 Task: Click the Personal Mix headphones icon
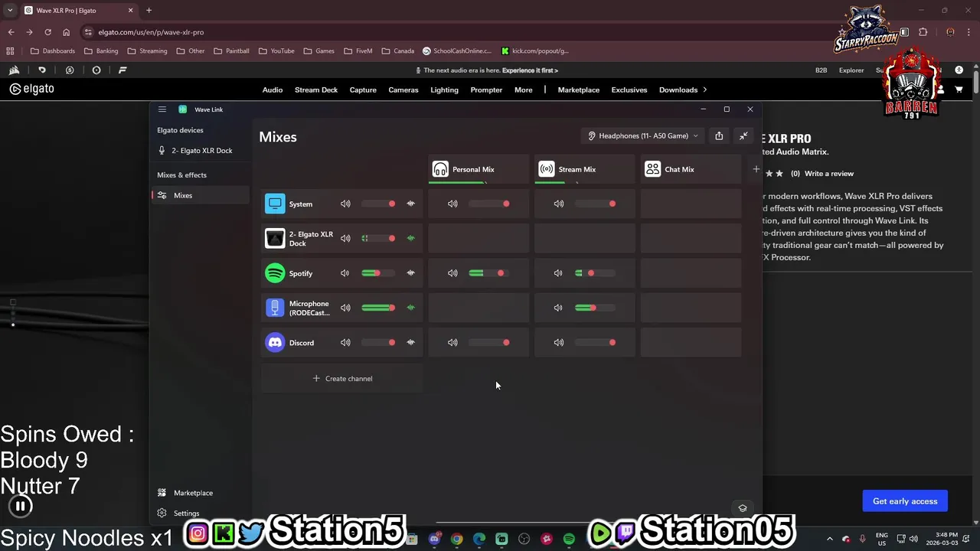point(440,169)
